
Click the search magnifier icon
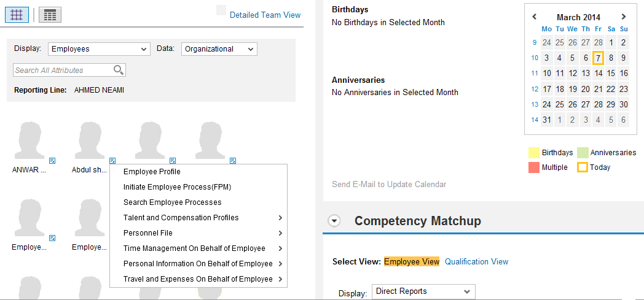(x=119, y=70)
